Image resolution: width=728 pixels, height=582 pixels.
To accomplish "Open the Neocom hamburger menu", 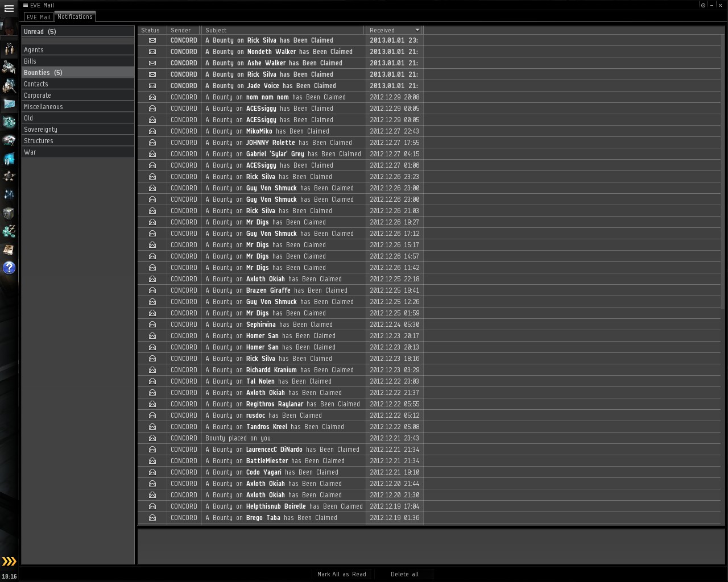I will pos(9,9).
